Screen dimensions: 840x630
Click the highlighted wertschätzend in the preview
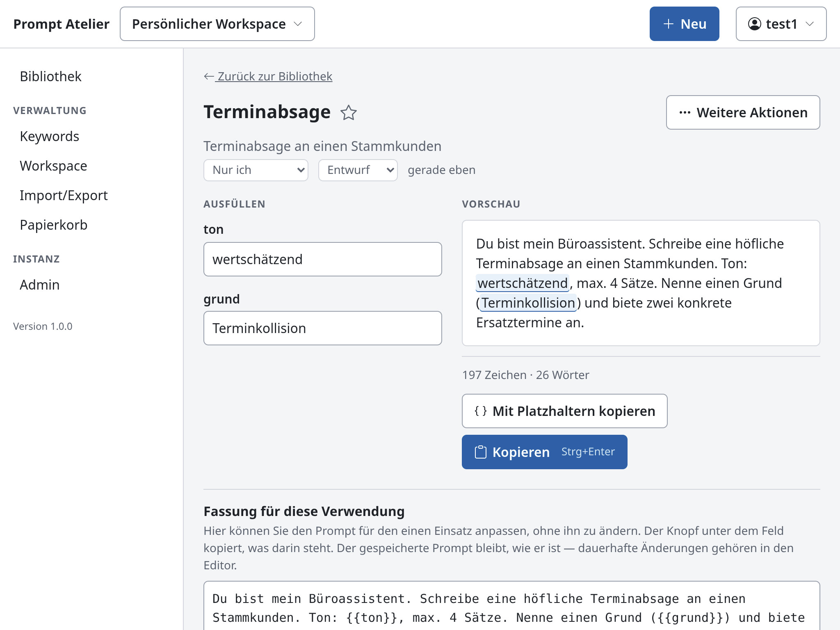pos(523,283)
